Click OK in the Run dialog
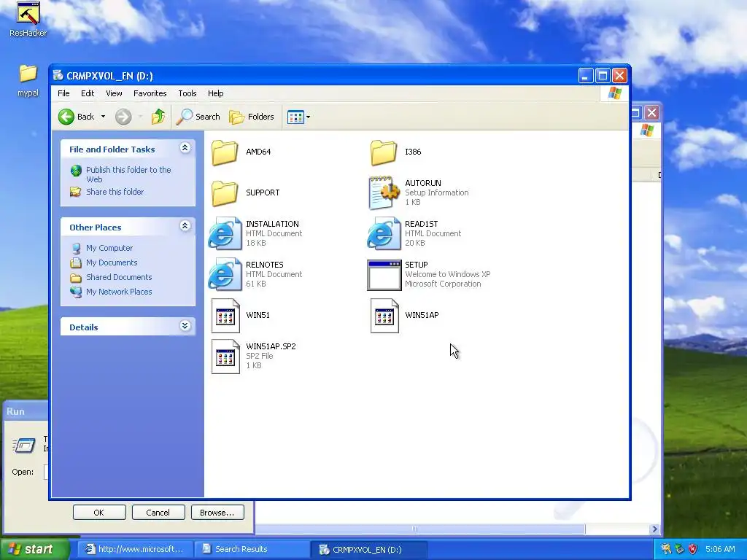Image resolution: width=747 pixels, height=560 pixels. tap(99, 513)
